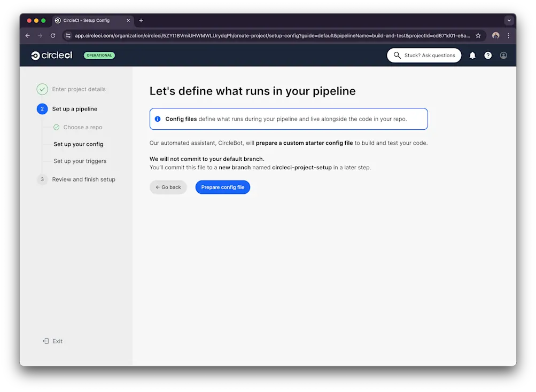Screen dimensions: 536x392
Task: Expand the tab search dropdown arrow
Action: pos(509,20)
